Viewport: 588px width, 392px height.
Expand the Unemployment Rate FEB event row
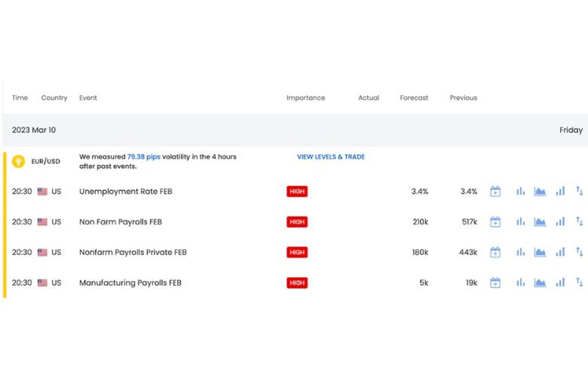[125, 192]
